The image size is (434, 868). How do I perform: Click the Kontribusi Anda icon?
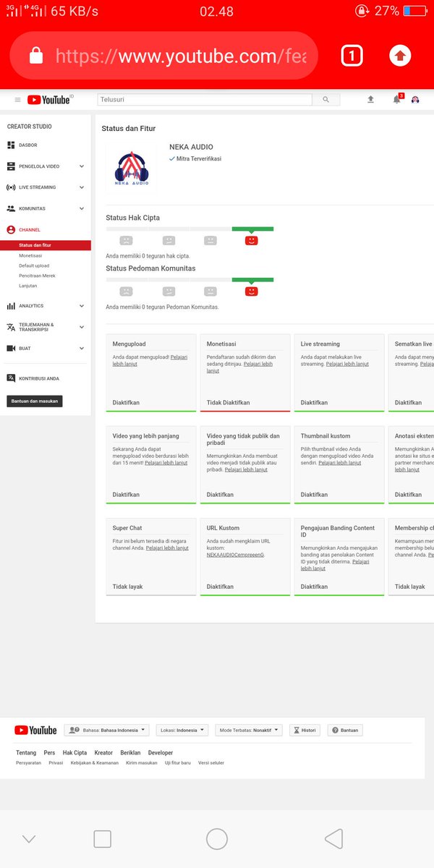(x=11, y=378)
